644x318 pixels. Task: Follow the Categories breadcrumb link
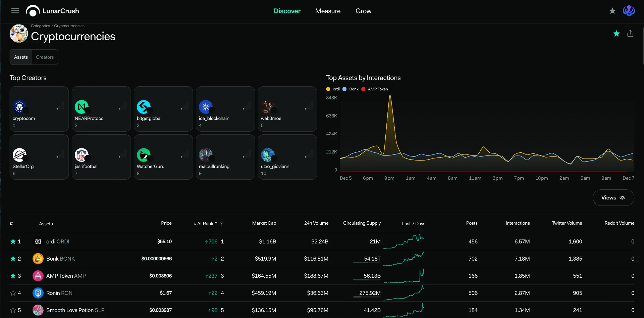(x=40, y=26)
